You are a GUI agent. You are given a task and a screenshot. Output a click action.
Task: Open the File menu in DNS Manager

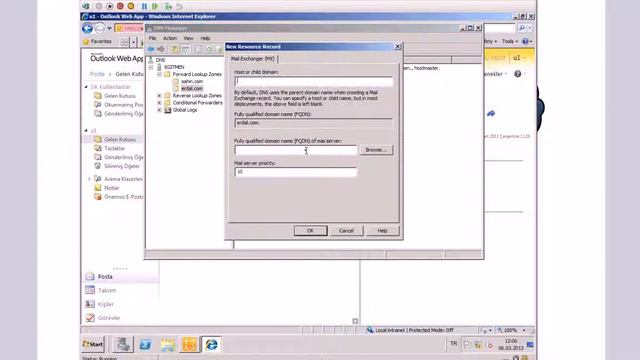152,38
